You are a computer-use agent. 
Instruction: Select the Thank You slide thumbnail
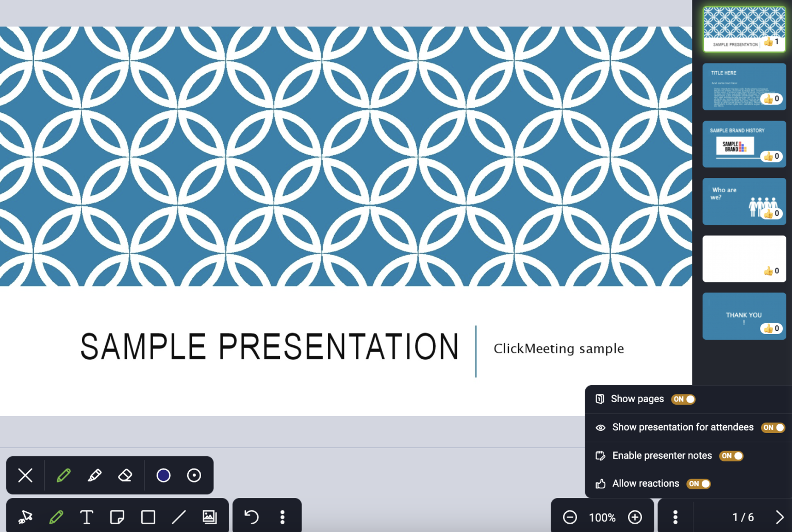pos(744,316)
